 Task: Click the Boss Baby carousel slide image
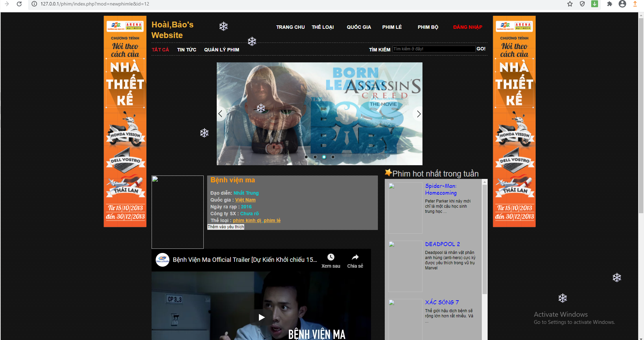tap(319, 113)
